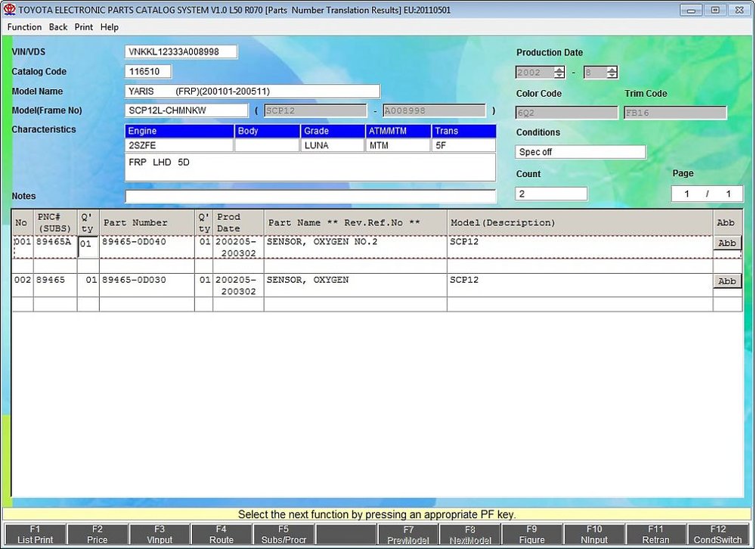Select part number 89465-0D040
Screen dimensions: 756x549
pyautogui.click(x=134, y=241)
